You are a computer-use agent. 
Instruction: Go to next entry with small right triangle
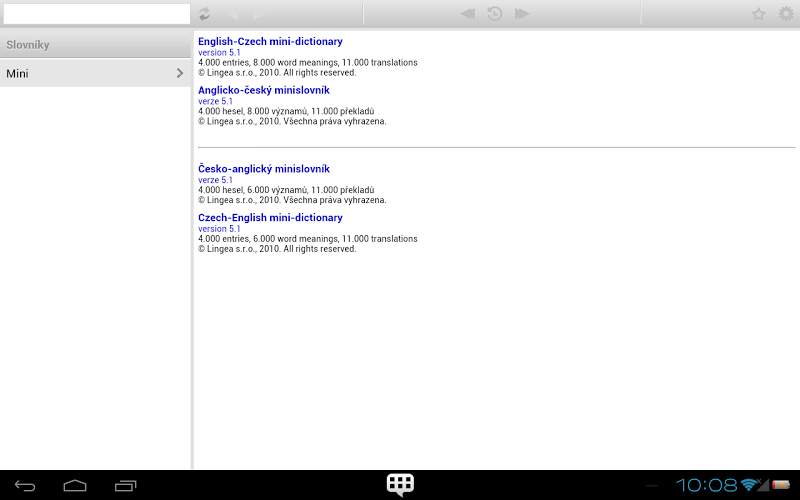(x=259, y=14)
